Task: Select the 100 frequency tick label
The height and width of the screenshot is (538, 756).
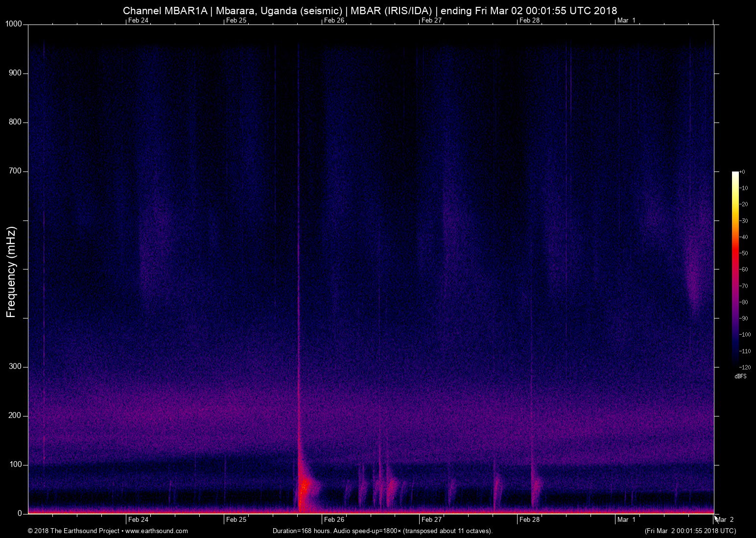Action: click(x=16, y=465)
